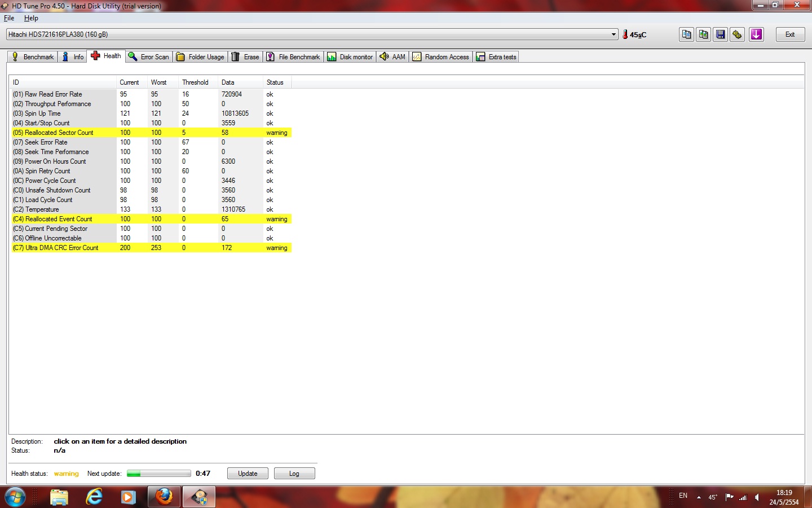Select '(07) Seek Error Rate' row
The width and height of the screenshot is (812, 508).
point(151,142)
